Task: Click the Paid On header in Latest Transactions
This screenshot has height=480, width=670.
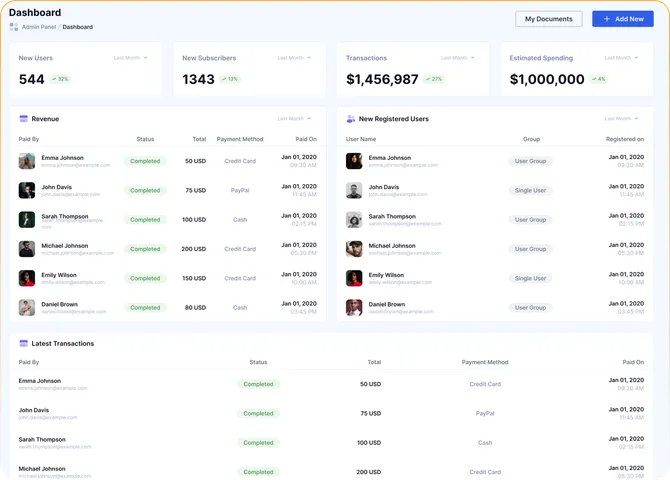Action: tap(633, 362)
